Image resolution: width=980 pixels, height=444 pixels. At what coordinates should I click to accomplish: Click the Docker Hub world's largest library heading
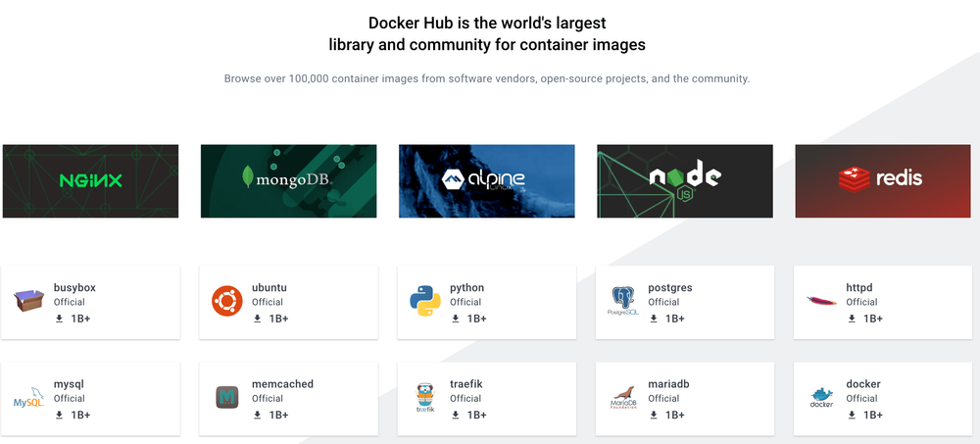(x=487, y=33)
